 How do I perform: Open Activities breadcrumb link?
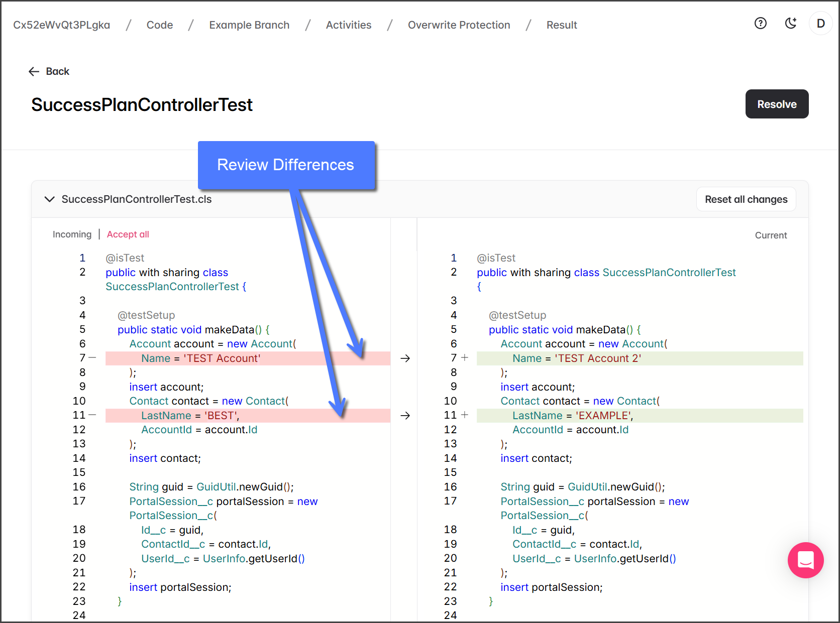(348, 25)
